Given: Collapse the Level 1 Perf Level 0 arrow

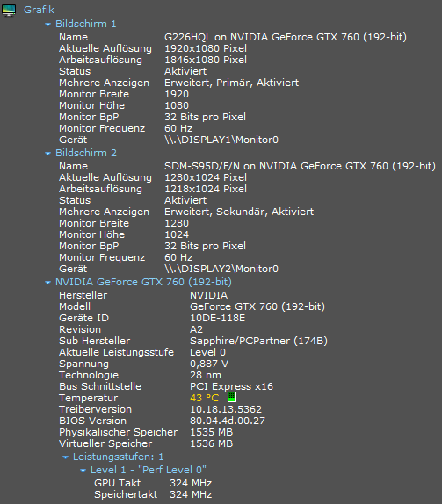Looking at the screenshot, I should point(83,471).
